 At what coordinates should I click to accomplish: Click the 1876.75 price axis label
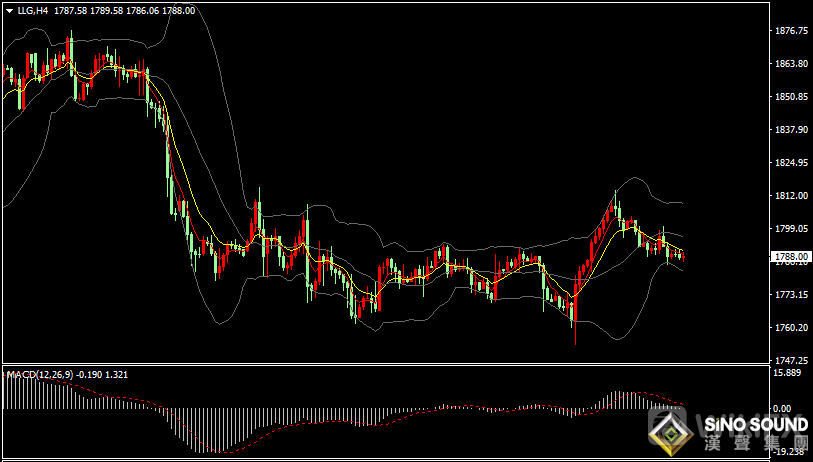tap(791, 31)
